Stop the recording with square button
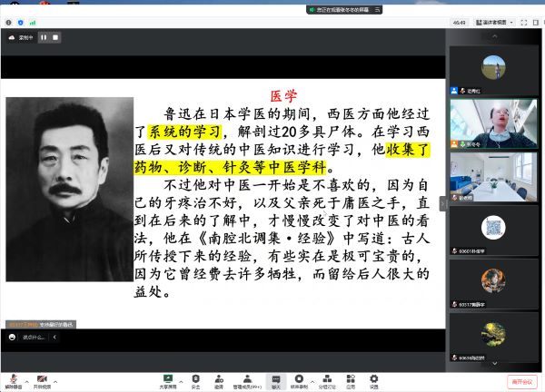The height and width of the screenshot is (392, 545). 54,38
